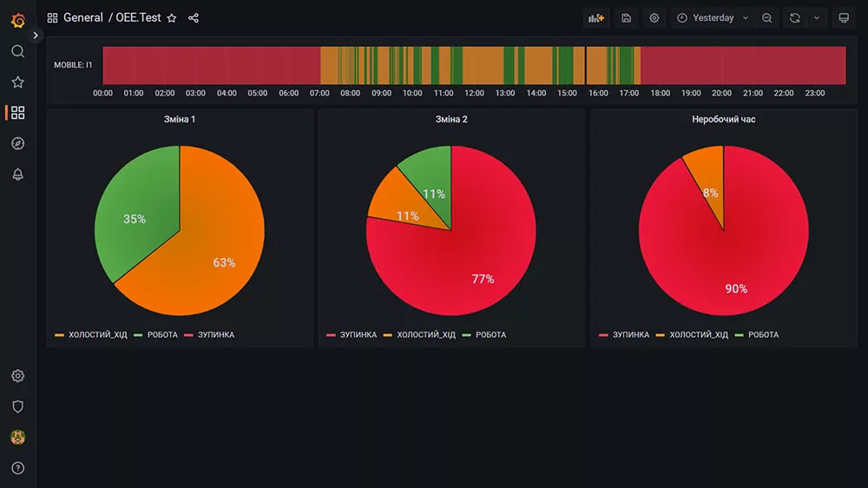Open Alerting bell icon
868x488 pixels.
click(x=17, y=175)
